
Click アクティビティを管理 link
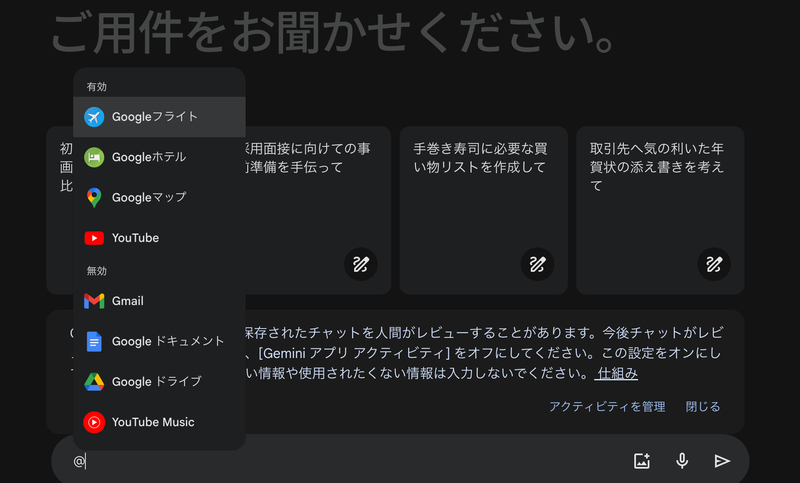point(607,406)
